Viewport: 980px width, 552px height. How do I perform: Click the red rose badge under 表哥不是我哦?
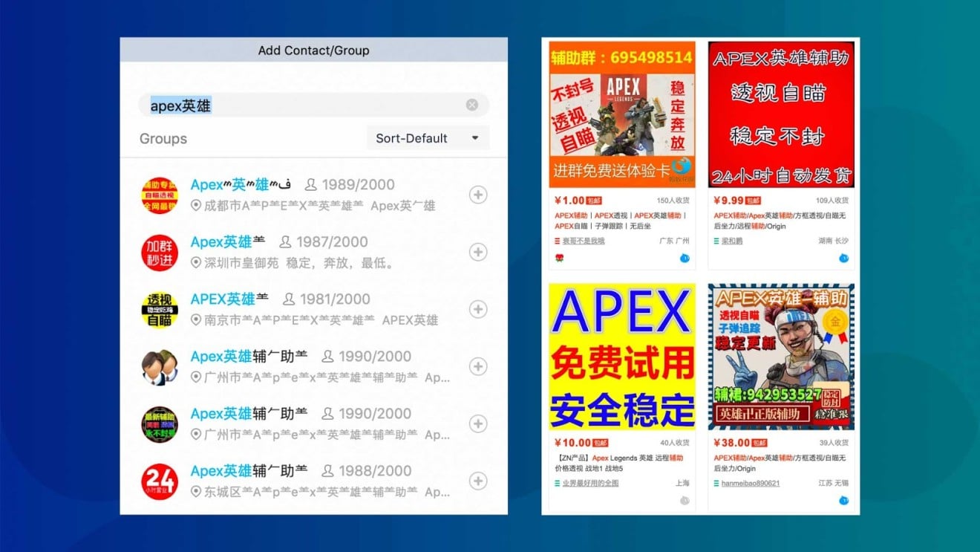coord(559,258)
